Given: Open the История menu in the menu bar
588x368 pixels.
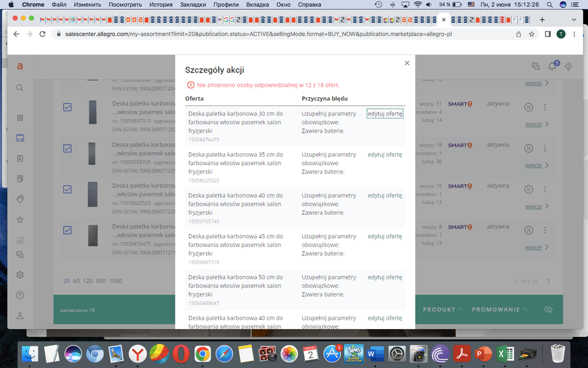Looking at the screenshot, I should tap(161, 5).
